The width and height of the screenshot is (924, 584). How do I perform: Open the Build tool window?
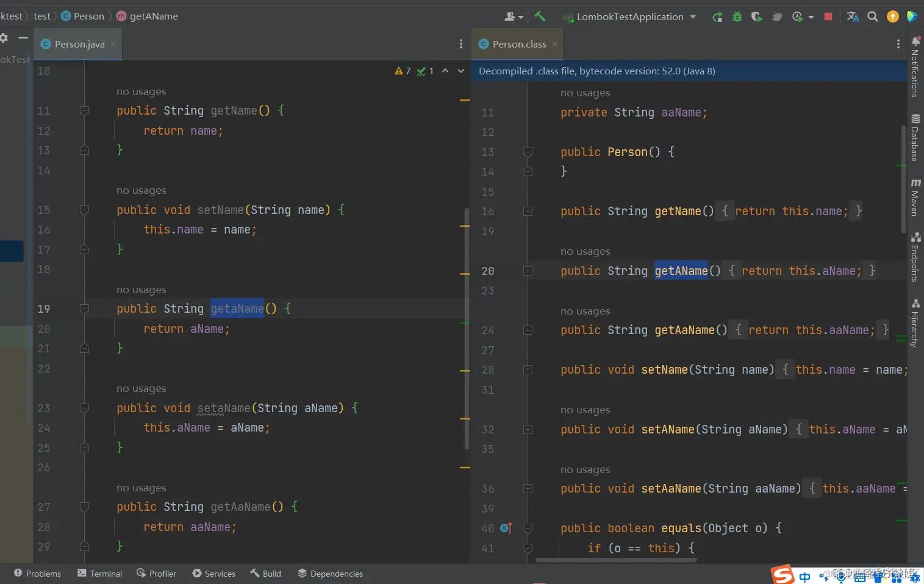tap(265, 574)
